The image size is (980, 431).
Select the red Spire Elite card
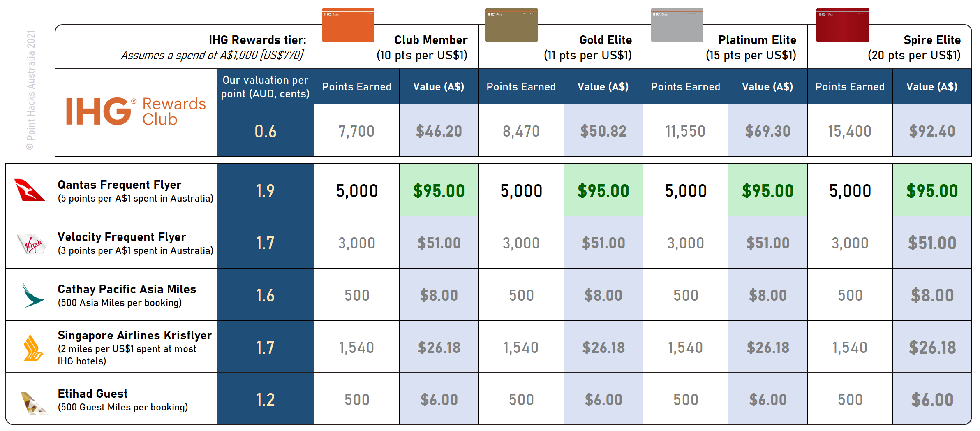tap(843, 25)
